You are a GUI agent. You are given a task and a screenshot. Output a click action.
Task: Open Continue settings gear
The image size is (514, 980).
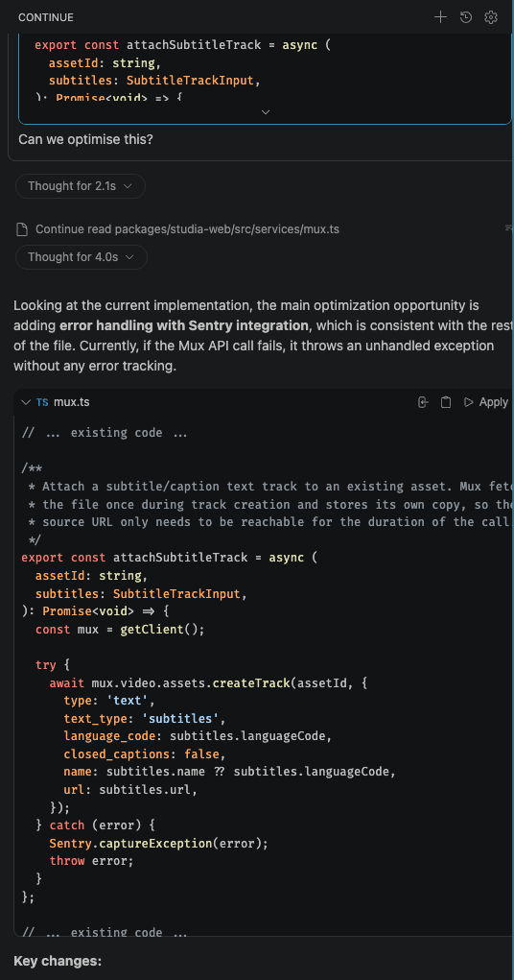(491, 17)
